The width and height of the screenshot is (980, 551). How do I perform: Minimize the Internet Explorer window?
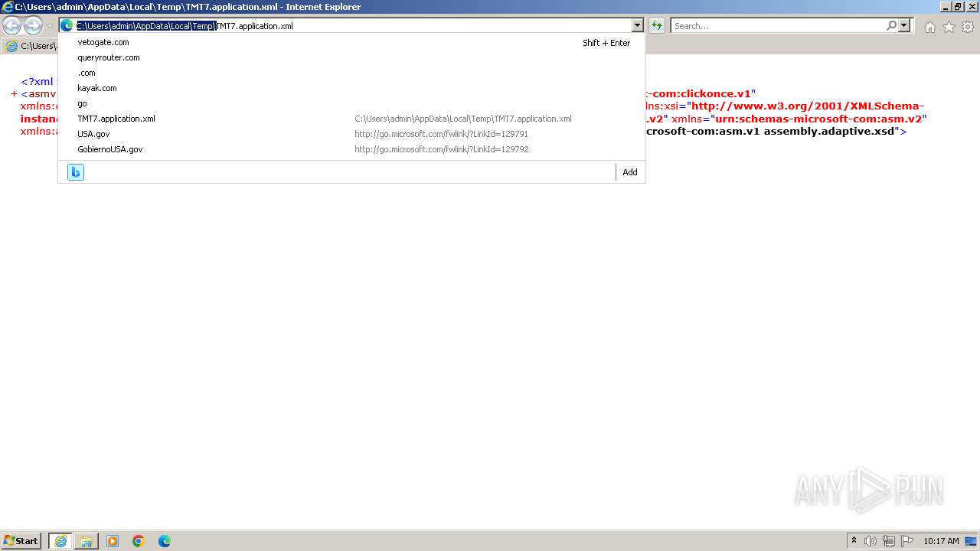945,6
